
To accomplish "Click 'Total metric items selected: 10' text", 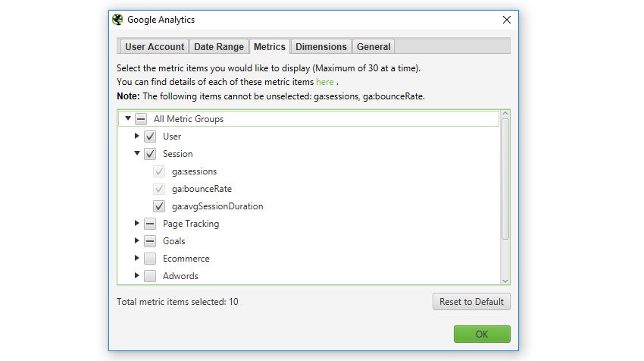I will point(177,302).
